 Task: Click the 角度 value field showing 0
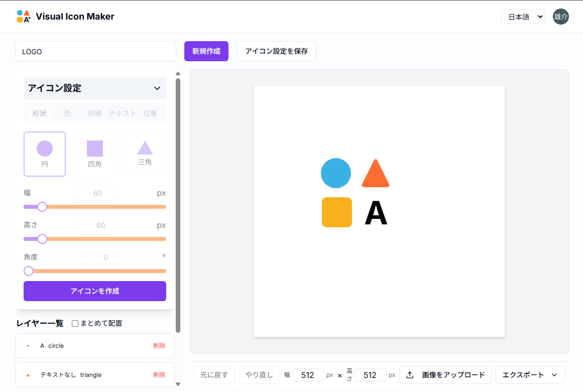pyautogui.click(x=100, y=257)
